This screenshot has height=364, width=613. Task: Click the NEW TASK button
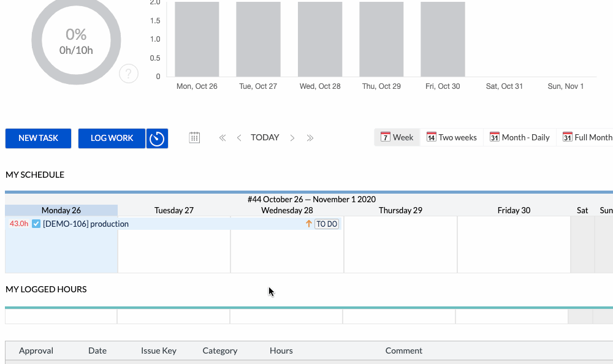pos(38,138)
